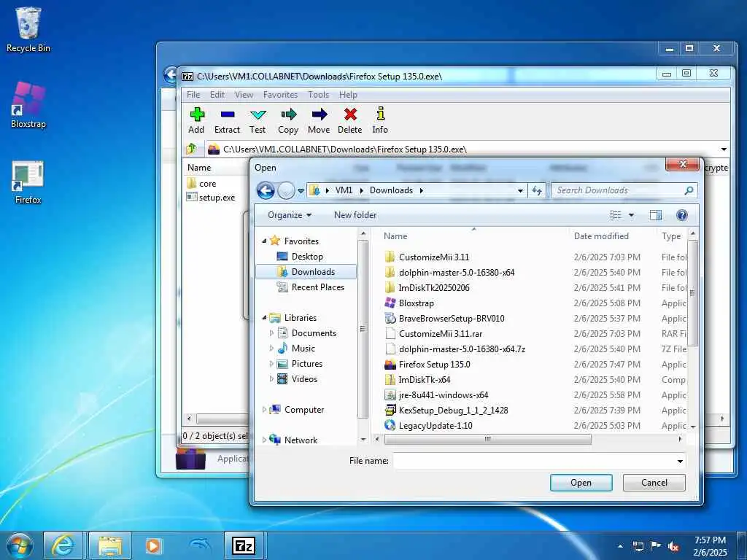Click the Back arrow in Open dialog
Image resolution: width=747 pixels, height=560 pixels.
coord(266,190)
